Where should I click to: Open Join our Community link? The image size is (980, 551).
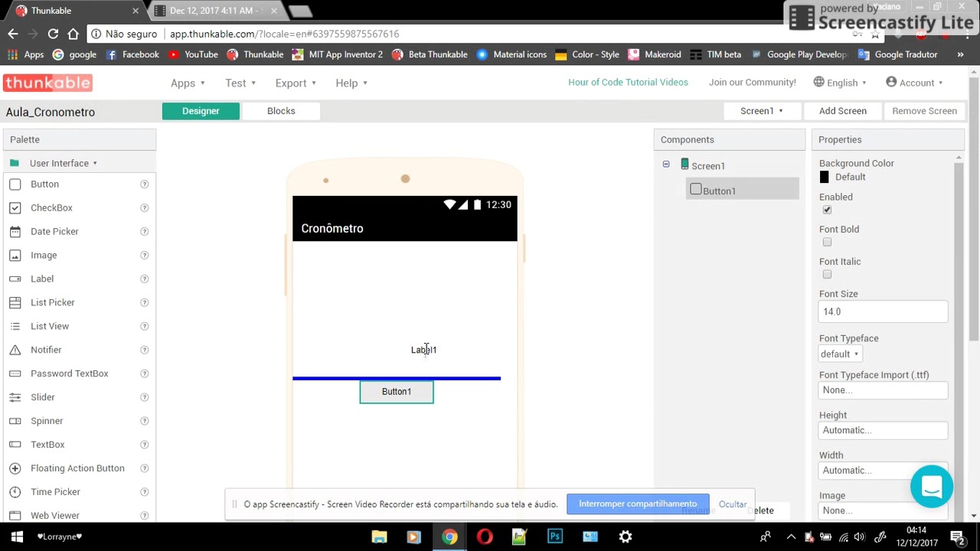click(x=753, y=82)
